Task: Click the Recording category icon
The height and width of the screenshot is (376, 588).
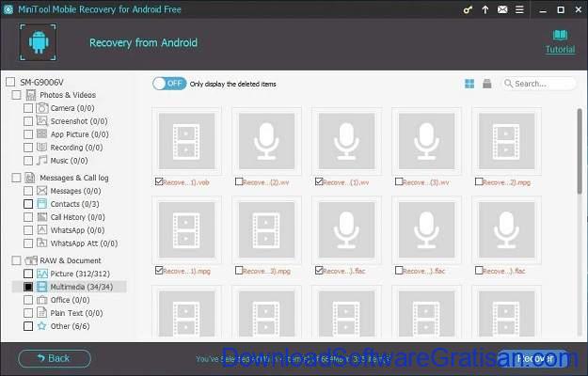Action: 42,148
